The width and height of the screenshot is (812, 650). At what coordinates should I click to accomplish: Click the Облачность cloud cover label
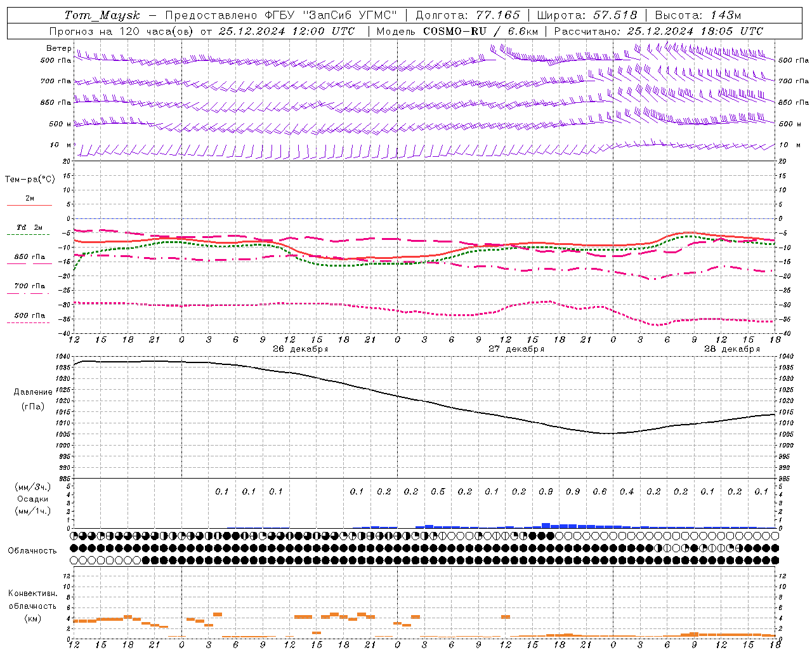pyautogui.click(x=32, y=550)
